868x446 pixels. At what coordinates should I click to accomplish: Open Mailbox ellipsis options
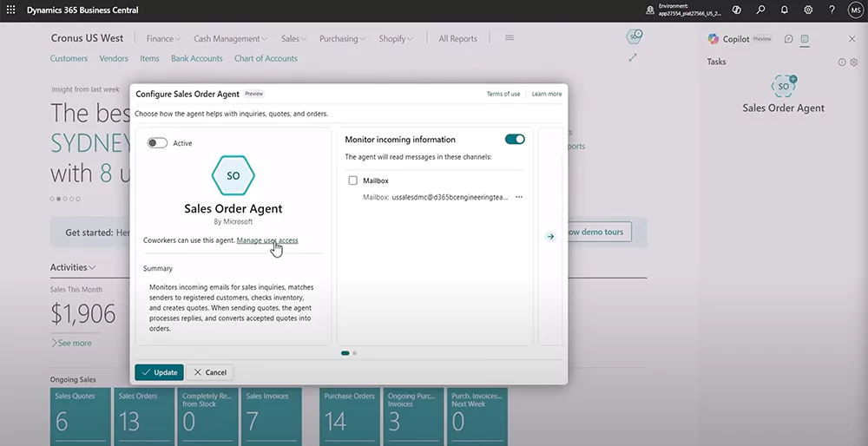519,197
